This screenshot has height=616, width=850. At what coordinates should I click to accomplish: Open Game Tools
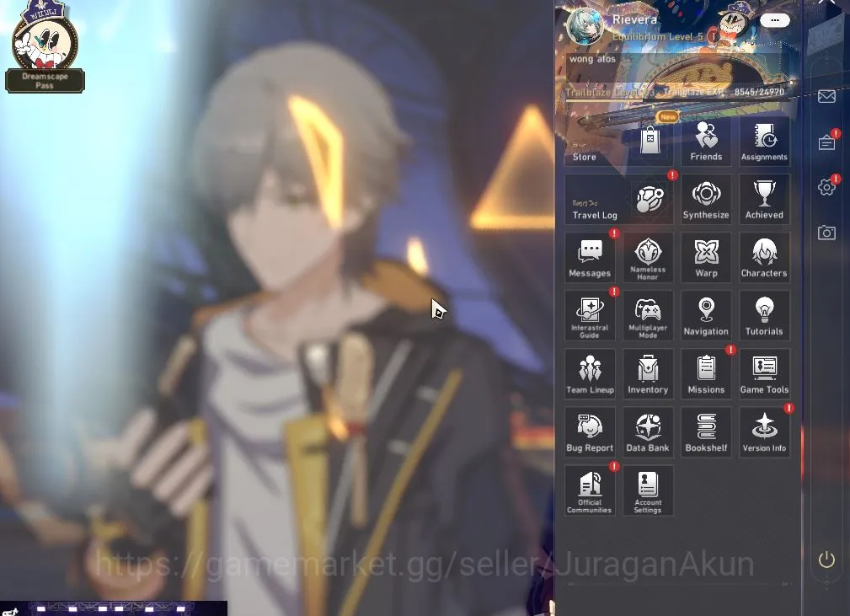coord(764,374)
